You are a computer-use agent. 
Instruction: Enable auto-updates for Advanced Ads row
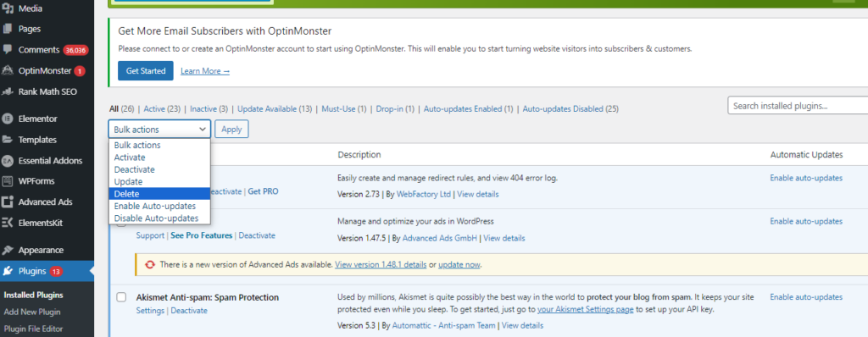click(806, 221)
